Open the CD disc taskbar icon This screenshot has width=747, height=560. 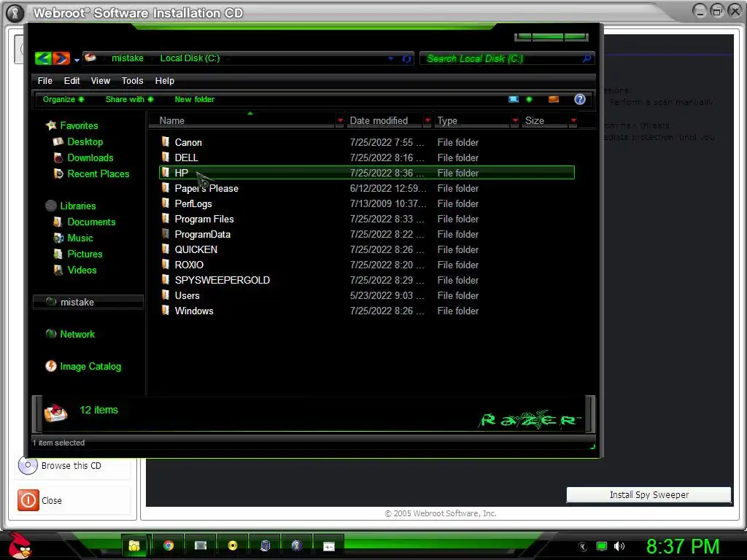[233, 545]
